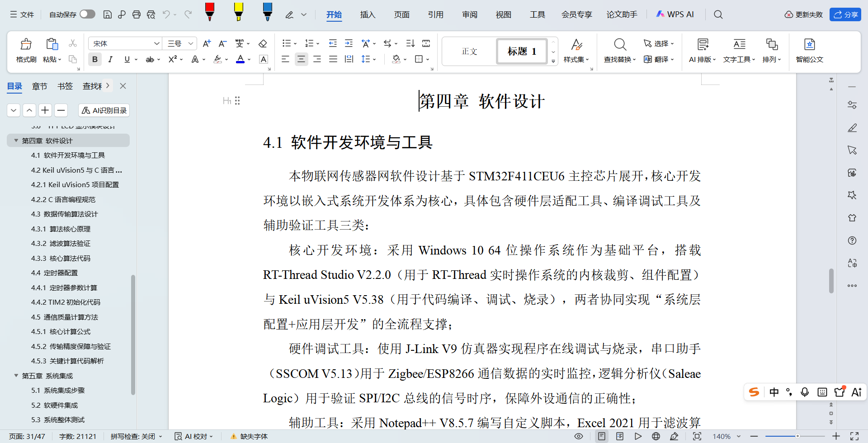Open the font size 三号 dropdown
The image size is (868, 443).
click(191, 43)
